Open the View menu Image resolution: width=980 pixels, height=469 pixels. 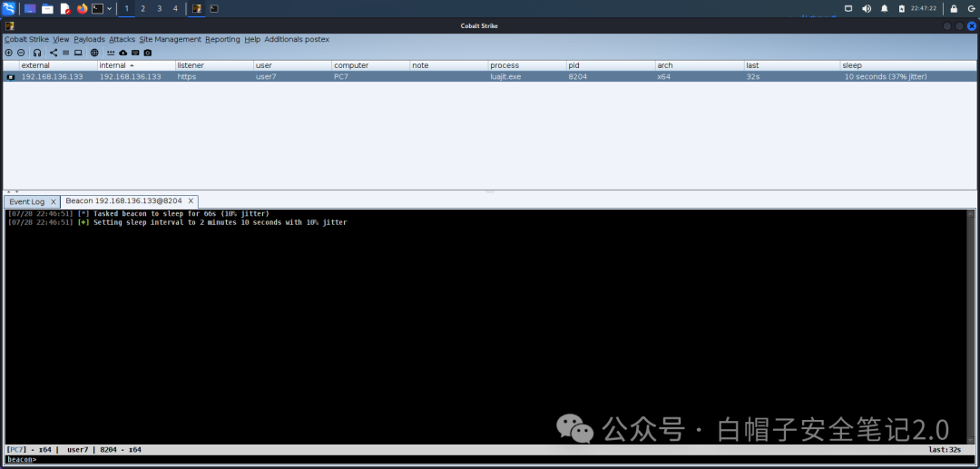pyautogui.click(x=62, y=39)
